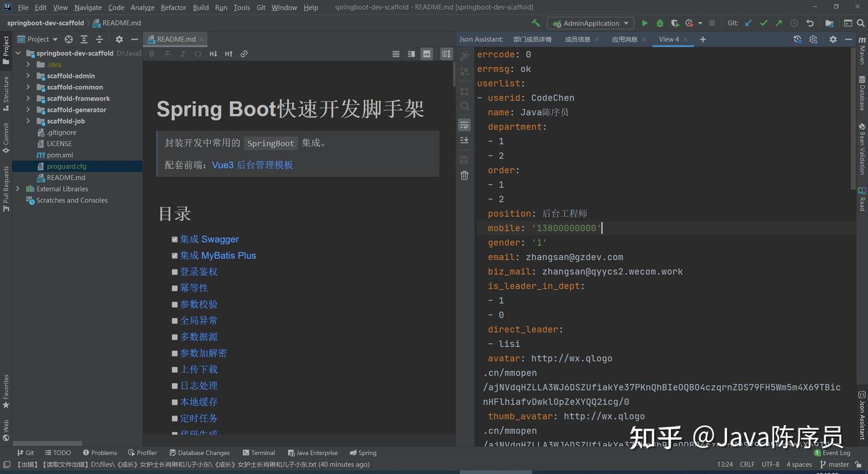The height and width of the screenshot is (474, 868).
Task: Expand the scaffold-admin folder
Action: tap(28, 75)
